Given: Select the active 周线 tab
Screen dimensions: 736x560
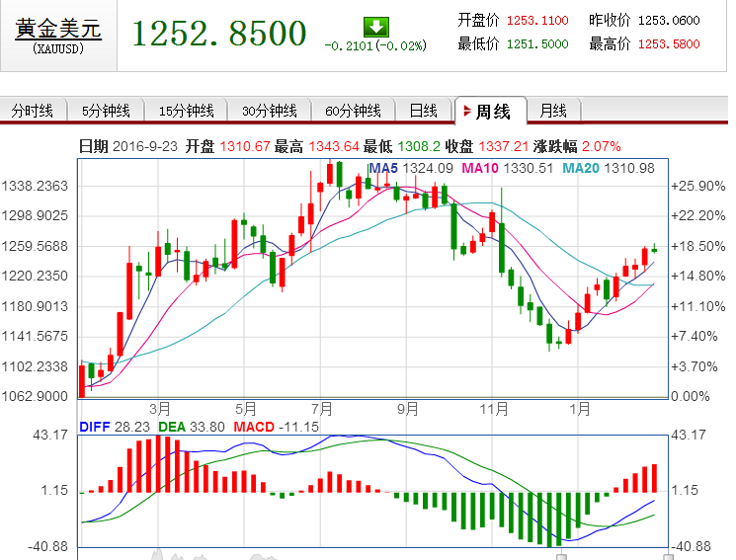Looking at the screenshot, I should (x=491, y=112).
